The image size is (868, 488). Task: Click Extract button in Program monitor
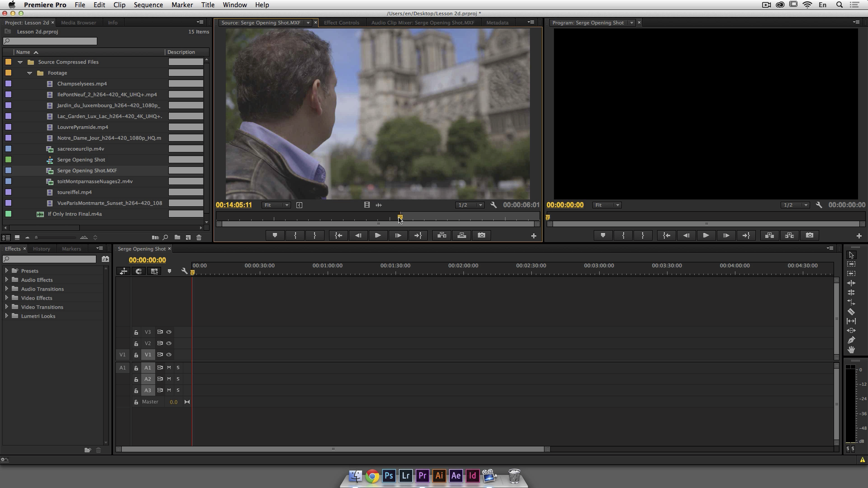(x=789, y=235)
